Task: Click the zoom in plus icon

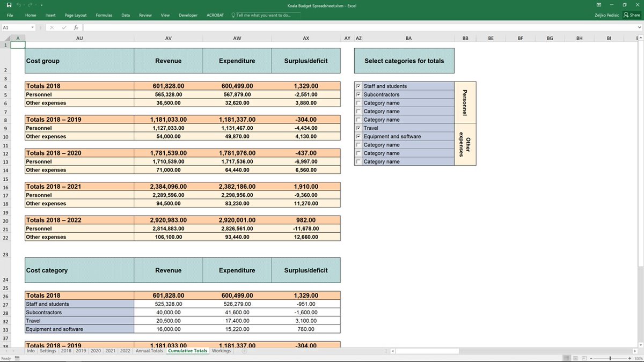Action: pos(628,358)
